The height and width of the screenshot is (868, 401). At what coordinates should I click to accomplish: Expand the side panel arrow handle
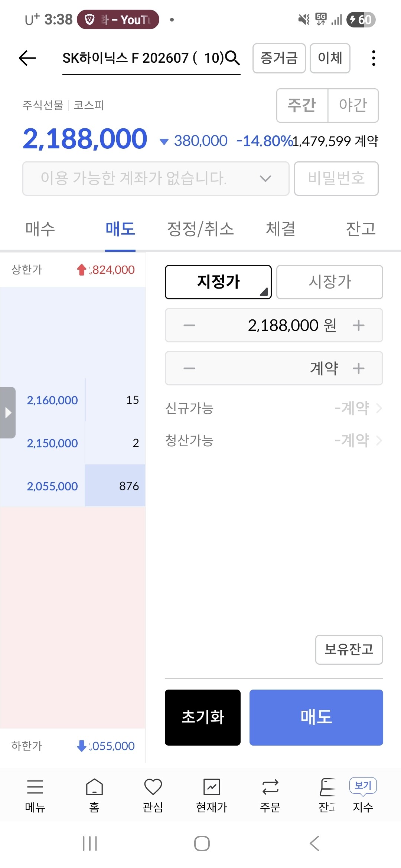pyautogui.click(x=8, y=412)
